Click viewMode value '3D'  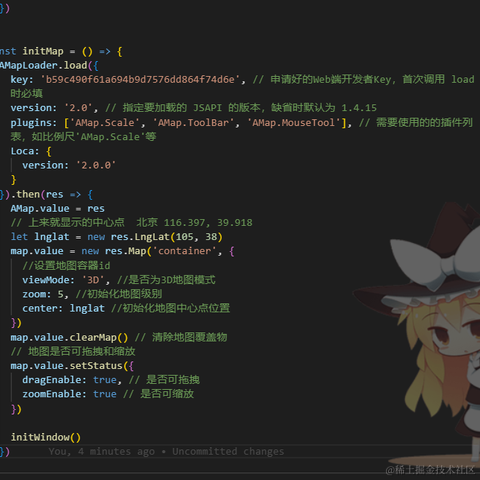click(93, 280)
